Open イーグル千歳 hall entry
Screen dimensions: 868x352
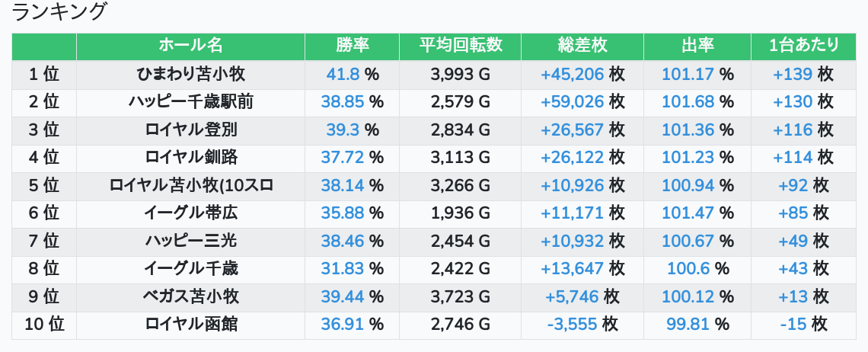pos(190,269)
